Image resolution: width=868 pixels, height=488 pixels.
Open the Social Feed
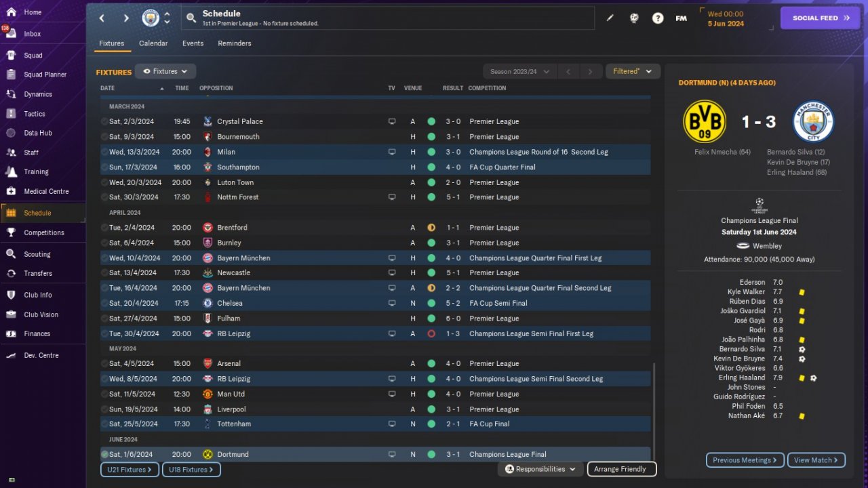click(821, 18)
